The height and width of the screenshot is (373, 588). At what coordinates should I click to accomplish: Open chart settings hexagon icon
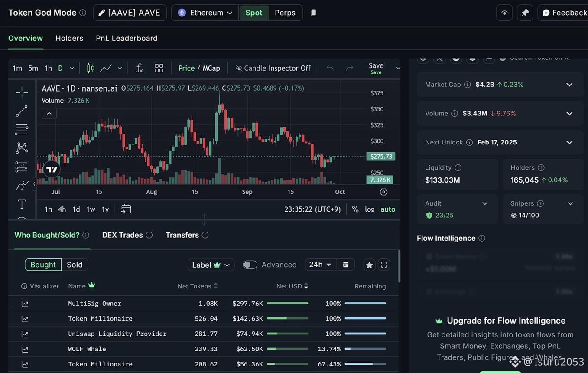pos(383,192)
